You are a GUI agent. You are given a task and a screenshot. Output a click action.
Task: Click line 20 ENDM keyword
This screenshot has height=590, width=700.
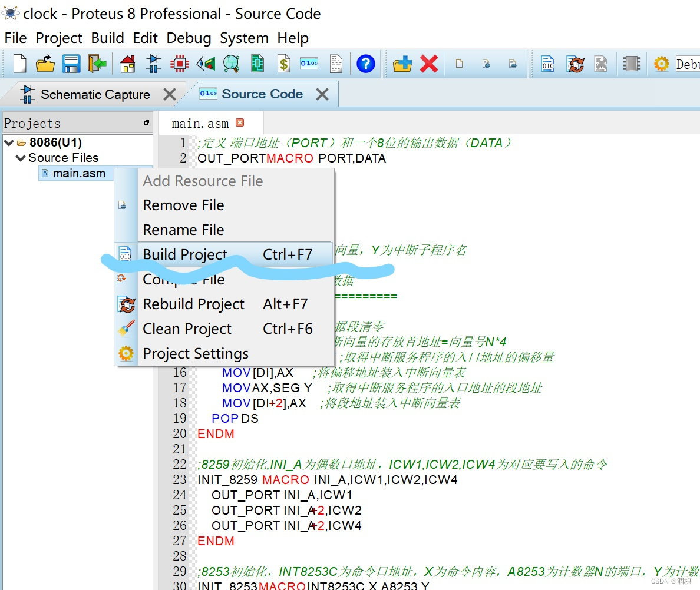click(216, 433)
